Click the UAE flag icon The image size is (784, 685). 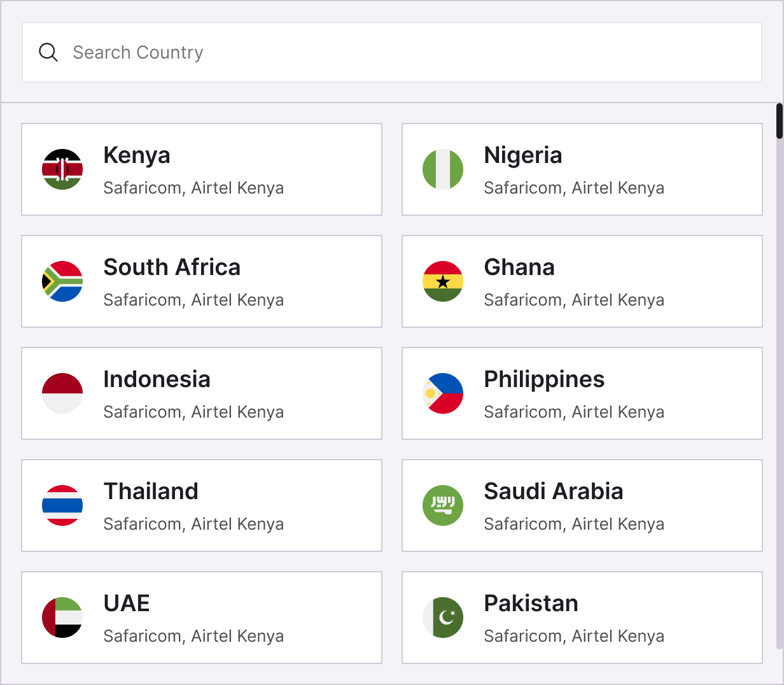pyautogui.click(x=62, y=618)
